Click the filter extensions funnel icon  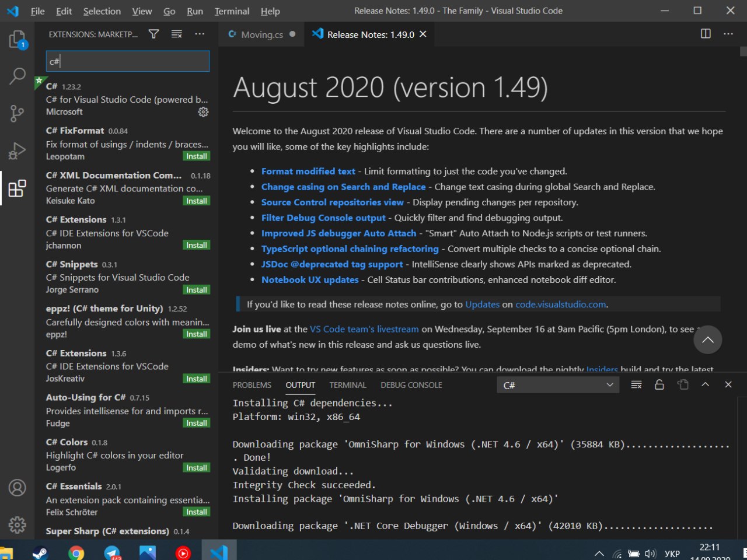153,34
